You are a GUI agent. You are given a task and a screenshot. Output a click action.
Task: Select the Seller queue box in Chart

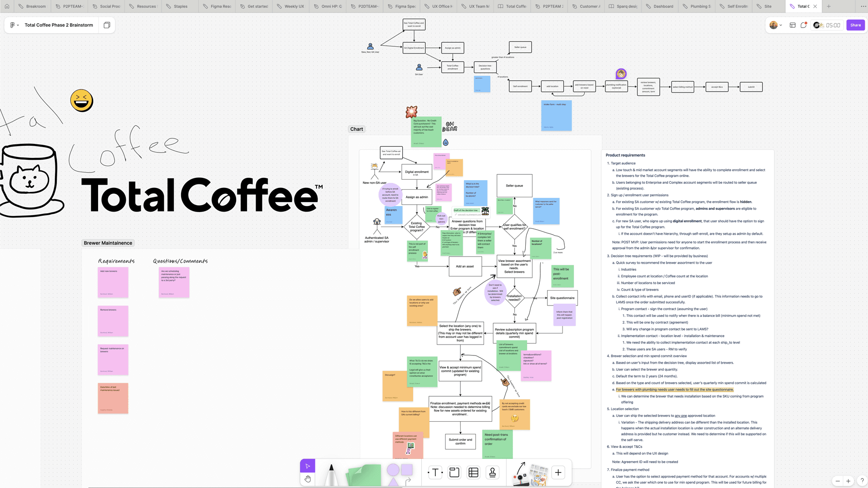[x=514, y=186]
